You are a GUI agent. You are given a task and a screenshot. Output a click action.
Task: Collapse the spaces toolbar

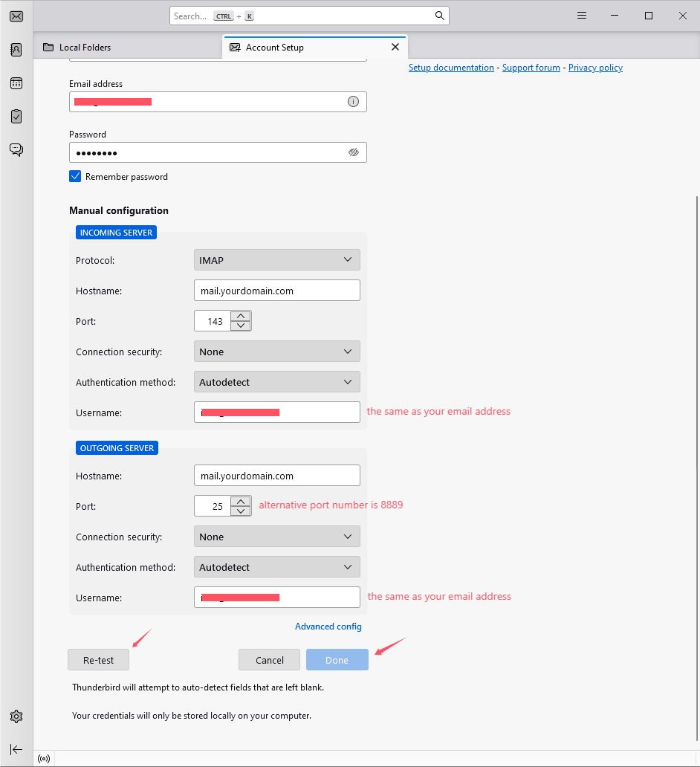[x=16, y=749]
